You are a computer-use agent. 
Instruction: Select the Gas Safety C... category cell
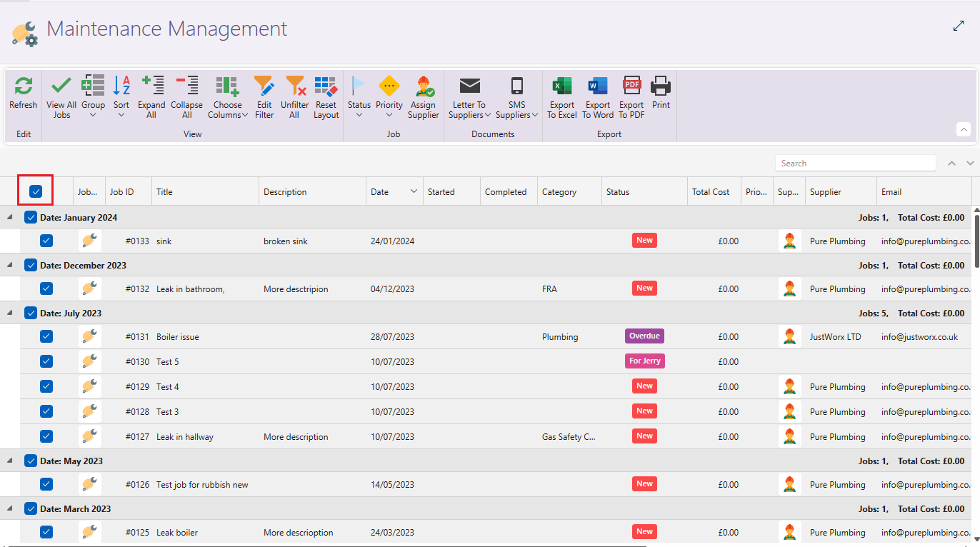(569, 436)
